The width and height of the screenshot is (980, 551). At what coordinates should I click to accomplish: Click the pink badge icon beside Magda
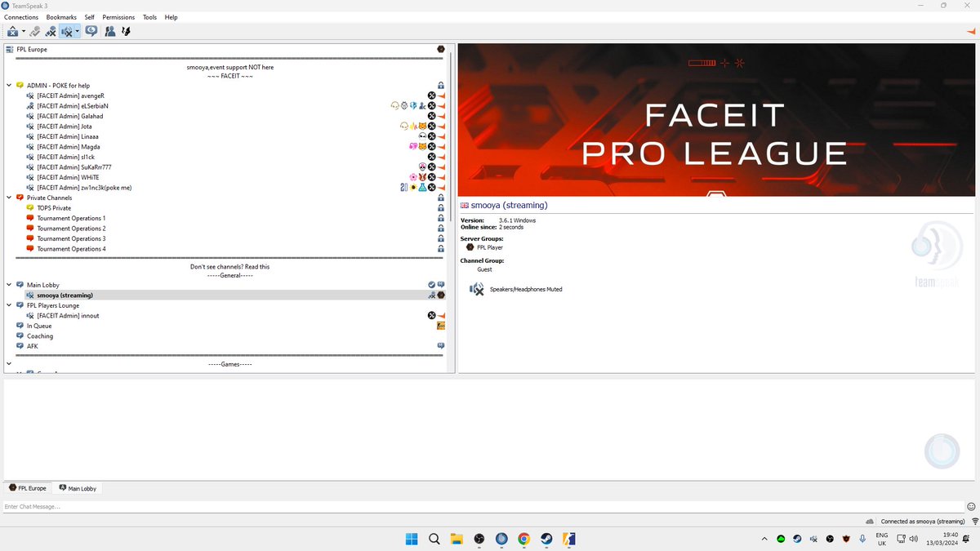tap(413, 147)
